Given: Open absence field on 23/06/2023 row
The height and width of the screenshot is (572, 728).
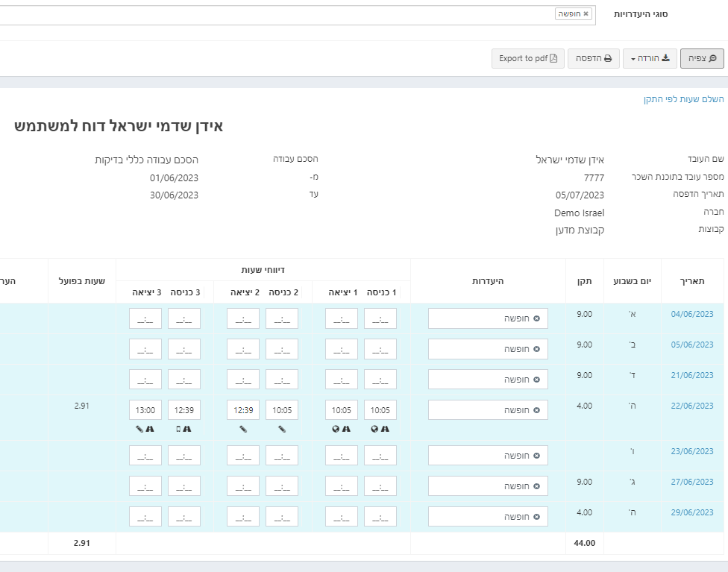Looking at the screenshot, I should coord(488,456).
